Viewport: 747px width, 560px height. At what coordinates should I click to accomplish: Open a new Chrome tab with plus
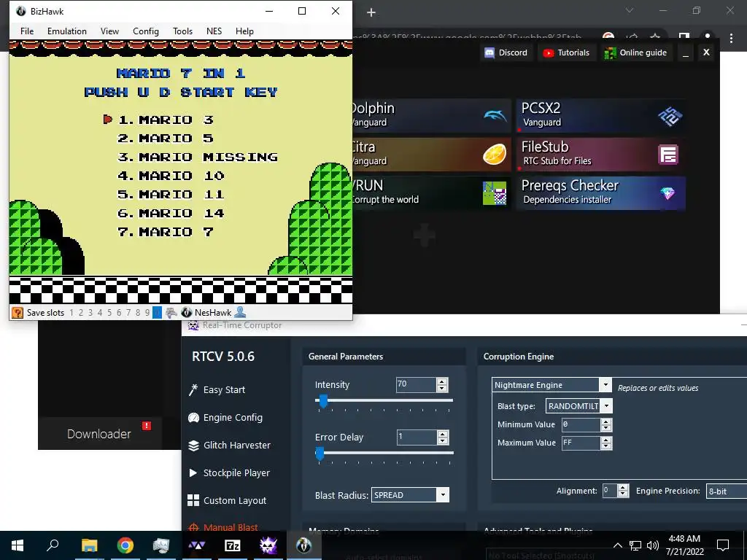pyautogui.click(x=371, y=12)
